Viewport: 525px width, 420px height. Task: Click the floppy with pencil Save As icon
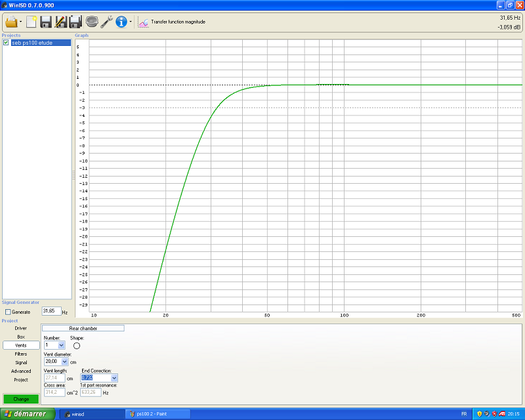(60, 22)
